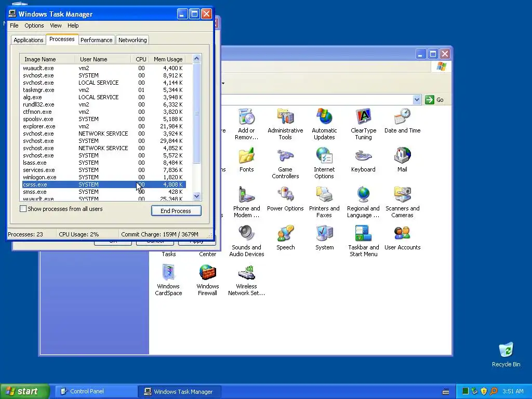Viewport: 532px width, 399px height.
Task: Open Internet Options icon
Action: click(x=324, y=163)
